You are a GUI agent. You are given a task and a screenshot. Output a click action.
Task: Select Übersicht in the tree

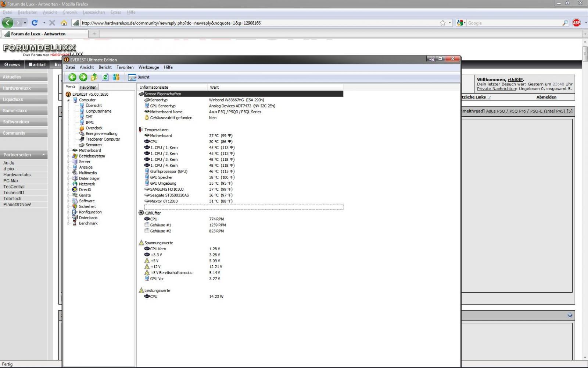click(94, 106)
